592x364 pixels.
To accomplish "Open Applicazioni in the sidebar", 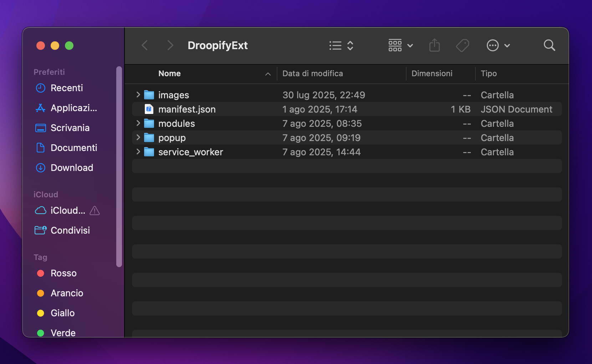I will tap(66, 108).
